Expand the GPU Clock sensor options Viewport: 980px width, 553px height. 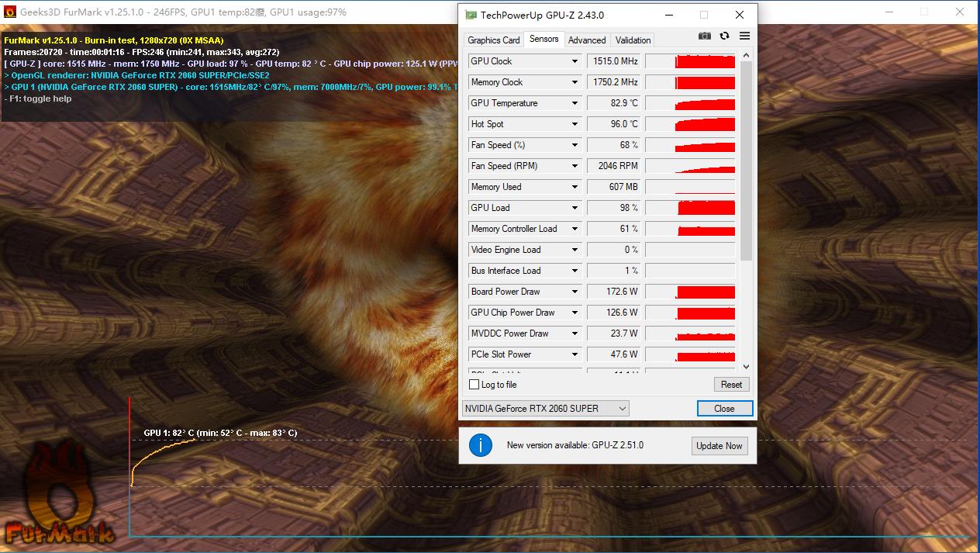575,60
